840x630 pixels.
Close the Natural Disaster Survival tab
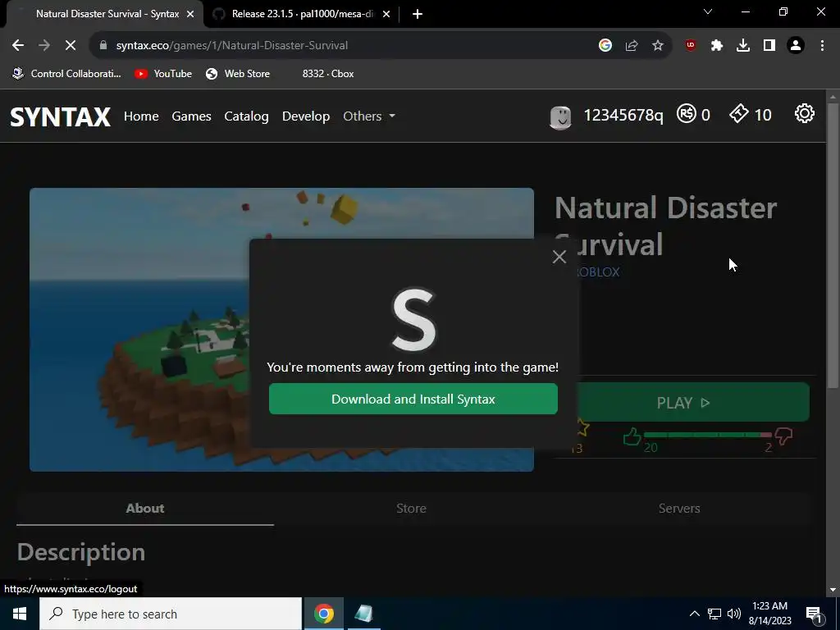point(190,14)
